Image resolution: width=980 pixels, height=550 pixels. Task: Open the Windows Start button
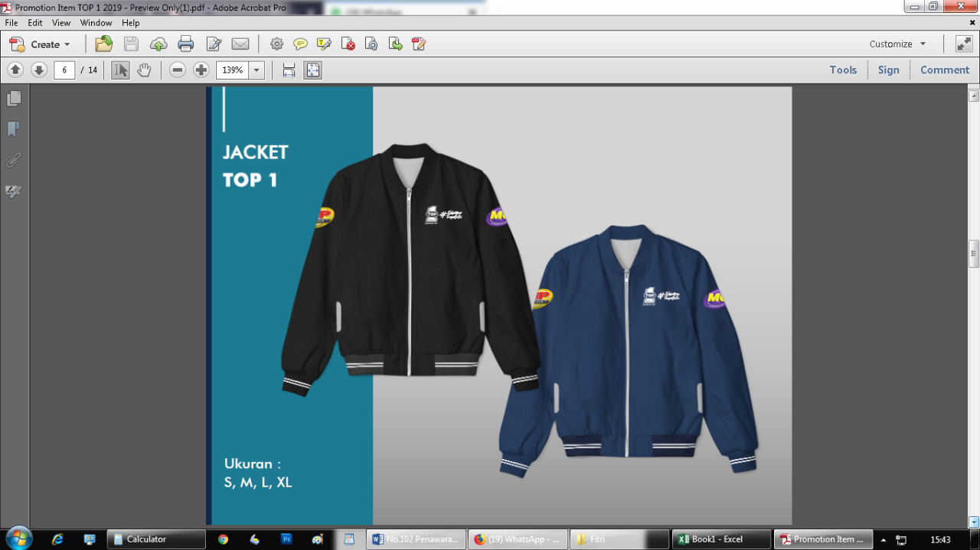pos(18,539)
